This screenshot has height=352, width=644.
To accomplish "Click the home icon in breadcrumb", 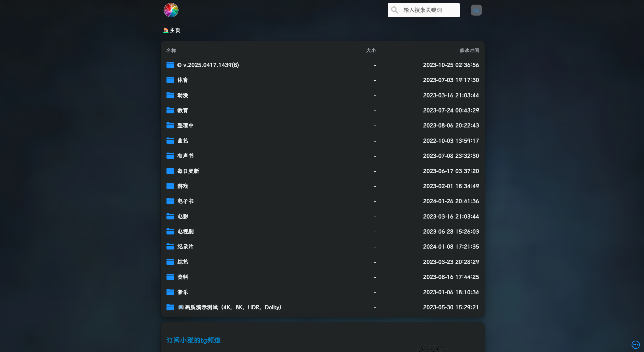I will click(x=166, y=30).
